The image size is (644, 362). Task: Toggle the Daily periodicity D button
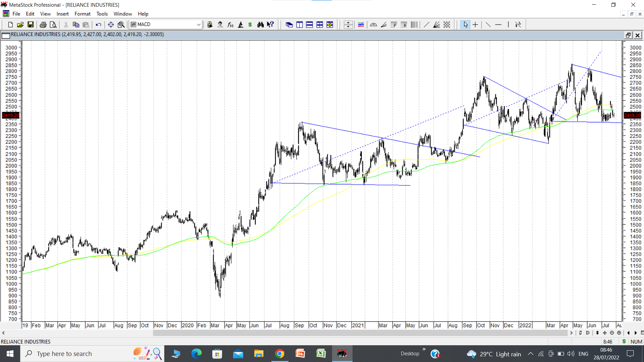tap(588, 333)
